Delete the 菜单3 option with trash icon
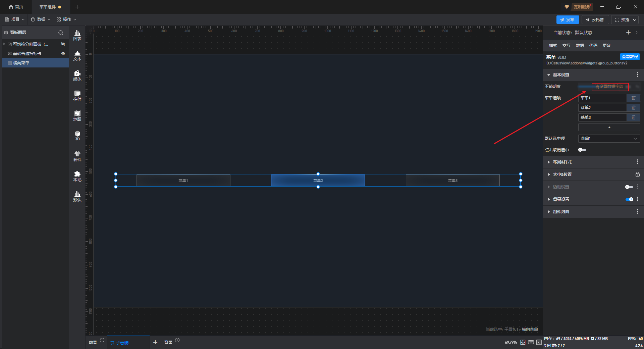 (x=634, y=117)
